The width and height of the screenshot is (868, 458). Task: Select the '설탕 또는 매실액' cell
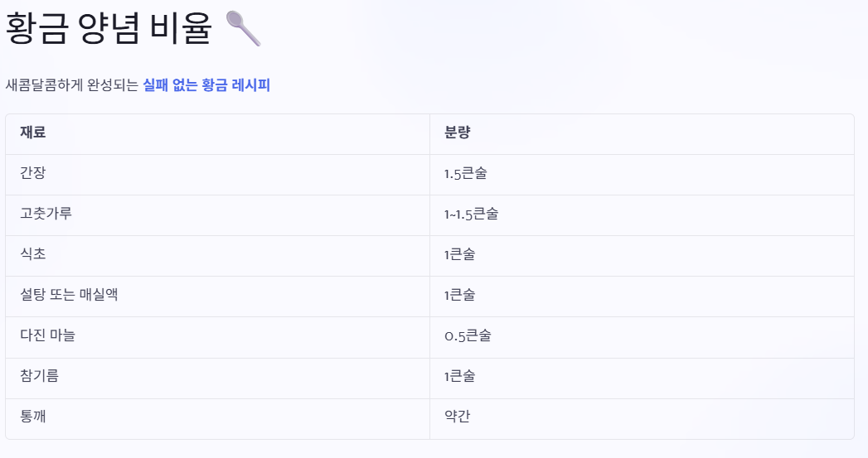pyautogui.click(x=217, y=296)
